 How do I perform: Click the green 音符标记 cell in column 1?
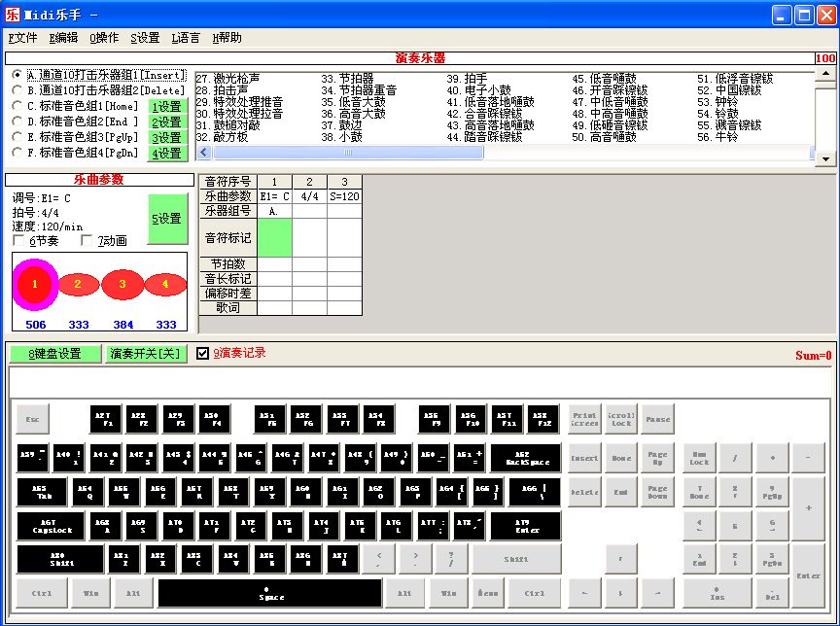275,237
